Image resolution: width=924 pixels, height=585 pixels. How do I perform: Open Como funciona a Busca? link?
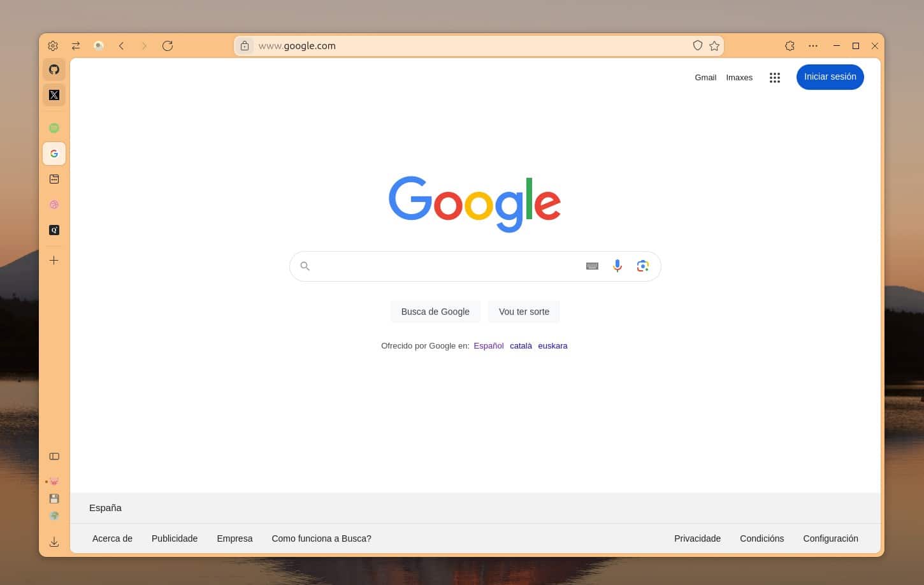pyautogui.click(x=321, y=538)
